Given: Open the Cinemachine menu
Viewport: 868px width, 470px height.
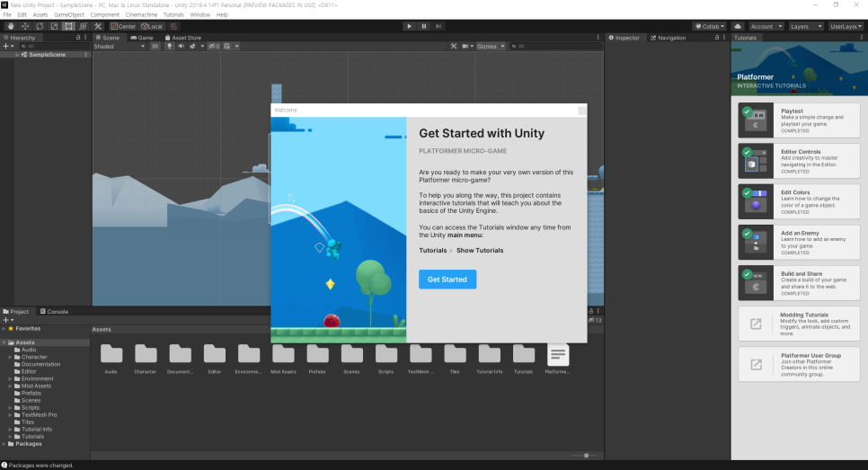Looking at the screenshot, I should pyautogui.click(x=141, y=15).
